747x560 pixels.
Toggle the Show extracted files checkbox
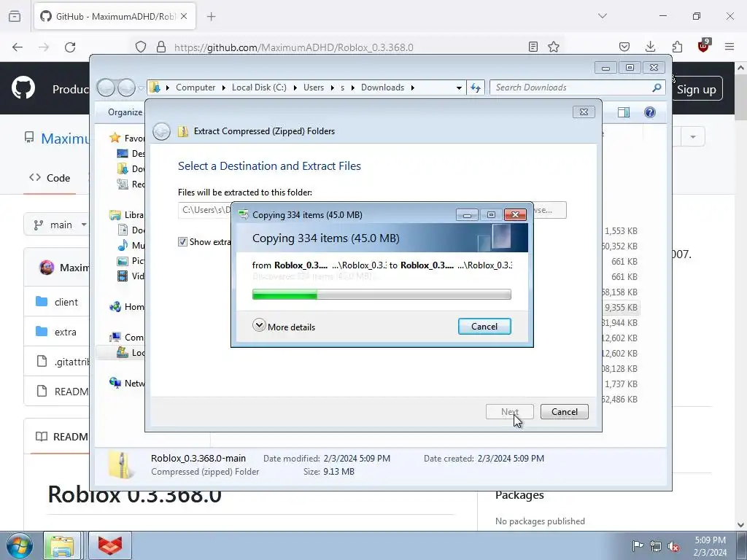coord(182,242)
